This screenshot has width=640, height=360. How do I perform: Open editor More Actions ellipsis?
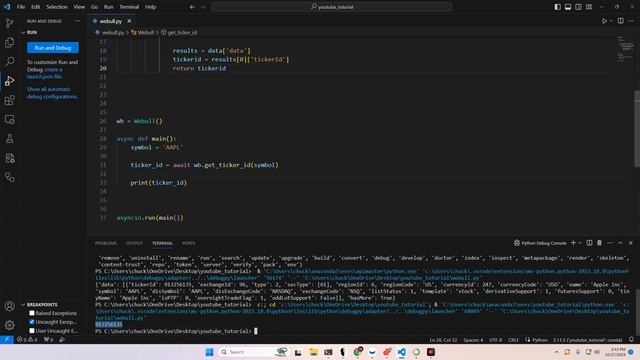coord(631,21)
